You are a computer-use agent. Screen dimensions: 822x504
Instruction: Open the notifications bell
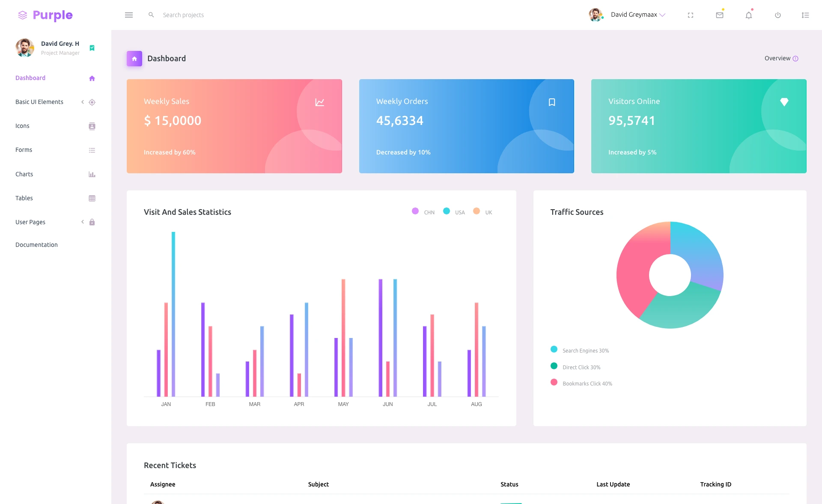point(749,15)
